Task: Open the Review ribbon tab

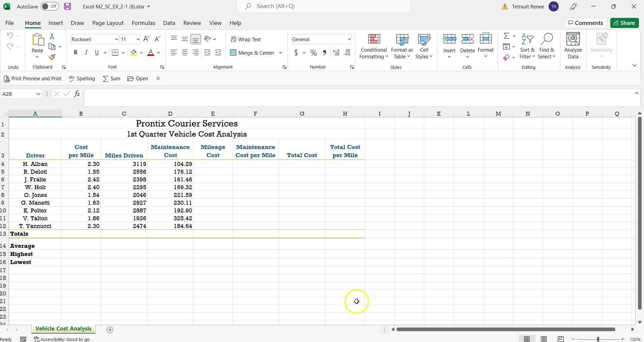Action: click(192, 23)
